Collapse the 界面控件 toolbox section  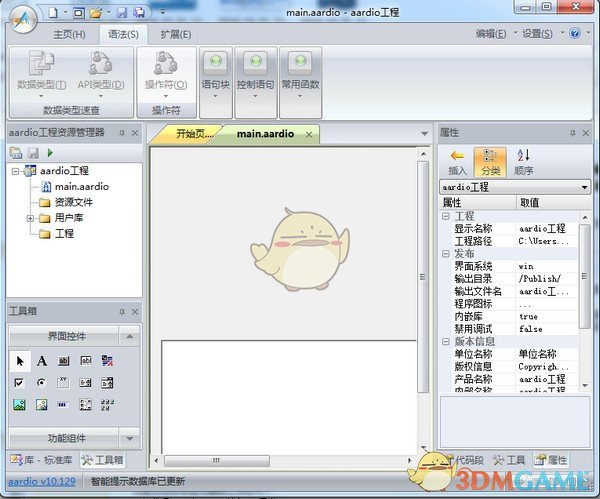[129, 336]
